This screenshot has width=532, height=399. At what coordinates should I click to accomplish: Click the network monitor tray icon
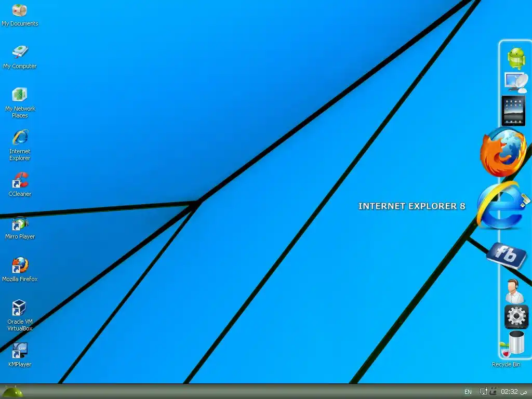click(484, 392)
